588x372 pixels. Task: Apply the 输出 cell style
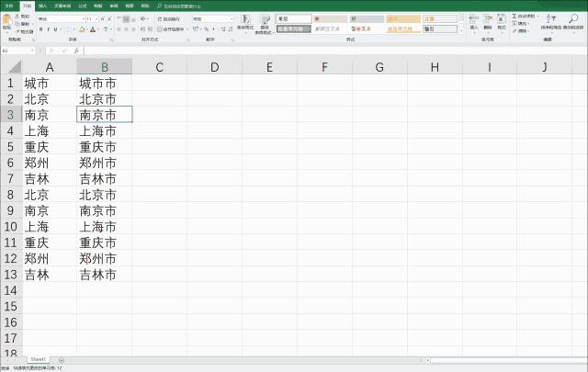(440, 28)
